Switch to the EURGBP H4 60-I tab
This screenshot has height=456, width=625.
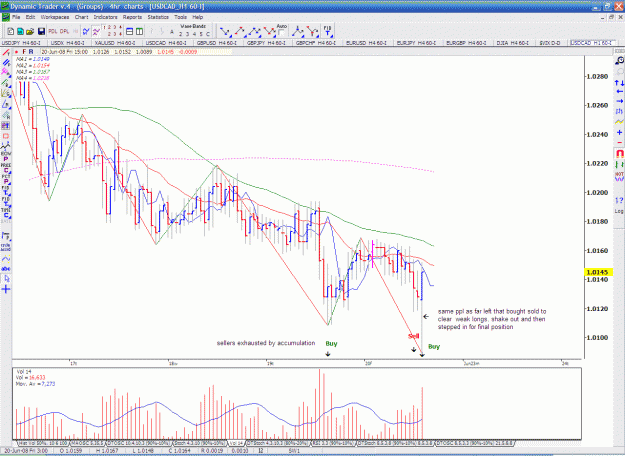click(x=466, y=43)
